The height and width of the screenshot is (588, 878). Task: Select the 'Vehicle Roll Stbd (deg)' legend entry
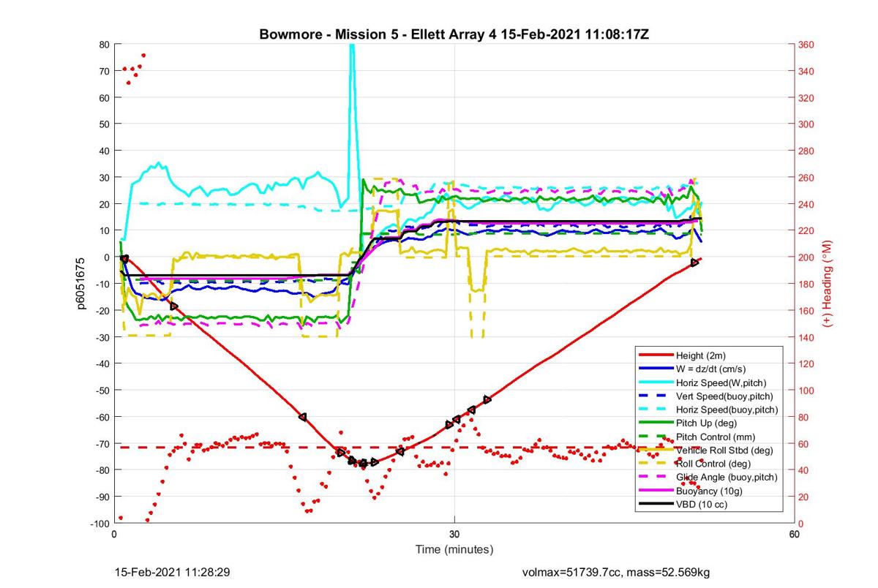pyautogui.click(x=724, y=451)
